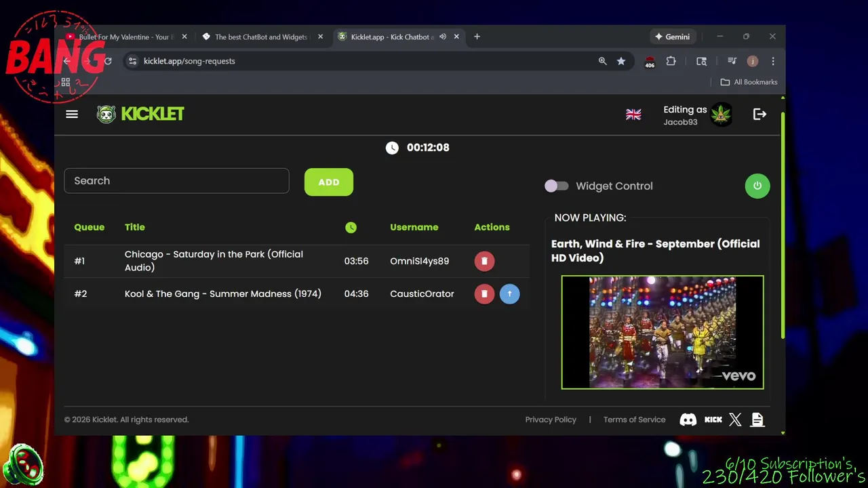Open the Chrome three-dot menu
This screenshot has height=488, width=868.
click(772, 61)
